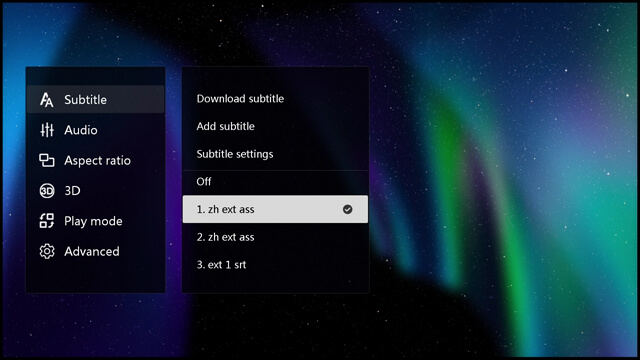640x360 pixels.
Task: Select the Aspect ratio menu label
Action: 98,160
